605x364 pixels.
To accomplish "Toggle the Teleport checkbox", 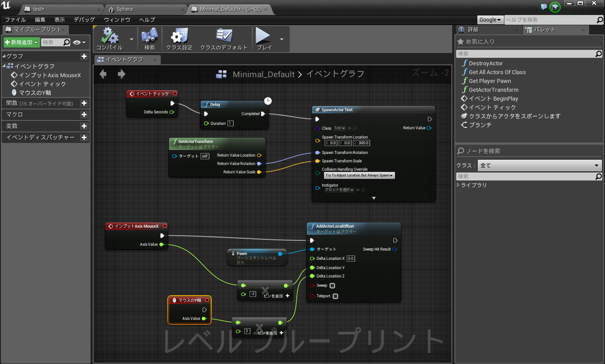I will pyautogui.click(x=335, y=296).
